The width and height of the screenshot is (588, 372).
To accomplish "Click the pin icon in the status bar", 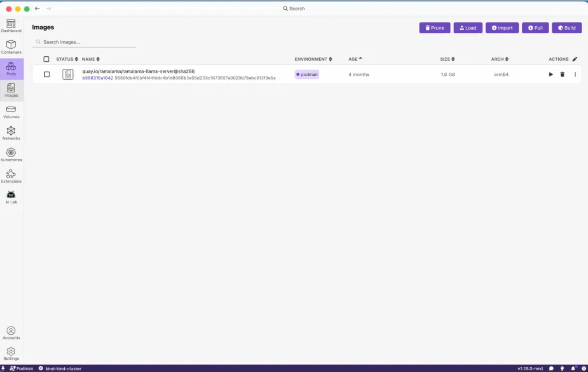I will [x=3, y=368].
